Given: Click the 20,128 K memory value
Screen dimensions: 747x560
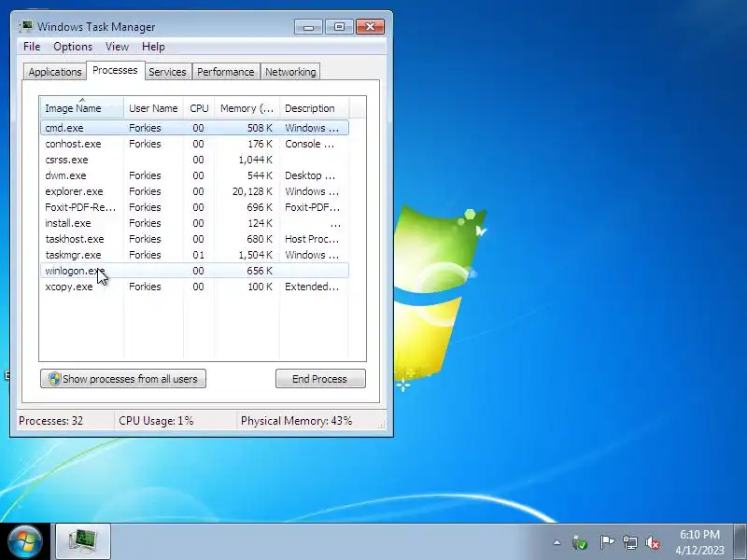Looking at the screenshot, I should coord(252,191).
